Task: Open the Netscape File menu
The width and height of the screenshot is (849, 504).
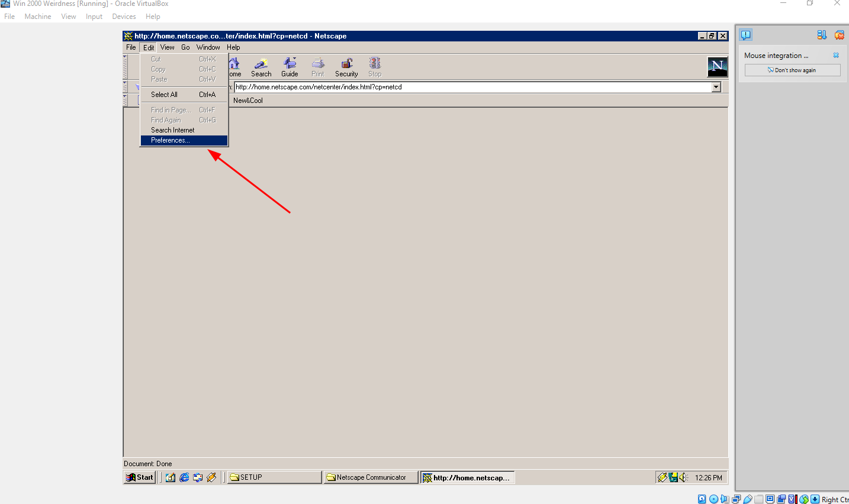Action: point(131,47)
